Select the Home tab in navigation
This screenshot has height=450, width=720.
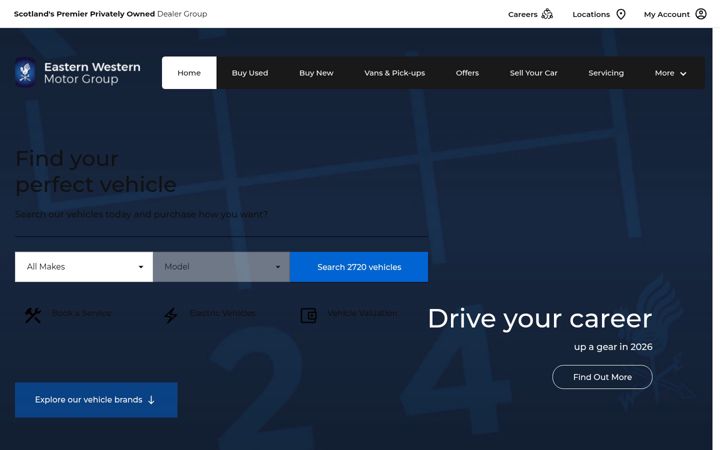click(189, 73)
